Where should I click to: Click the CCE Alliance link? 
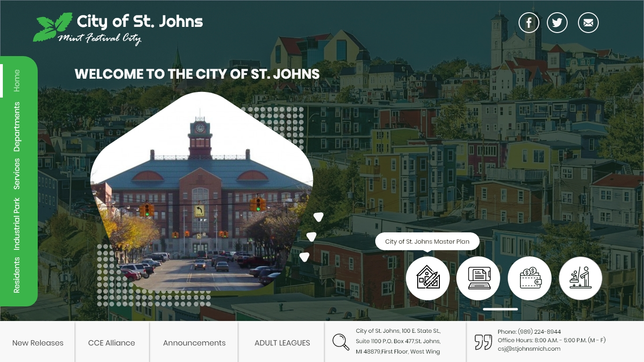[x=112, y=343]
